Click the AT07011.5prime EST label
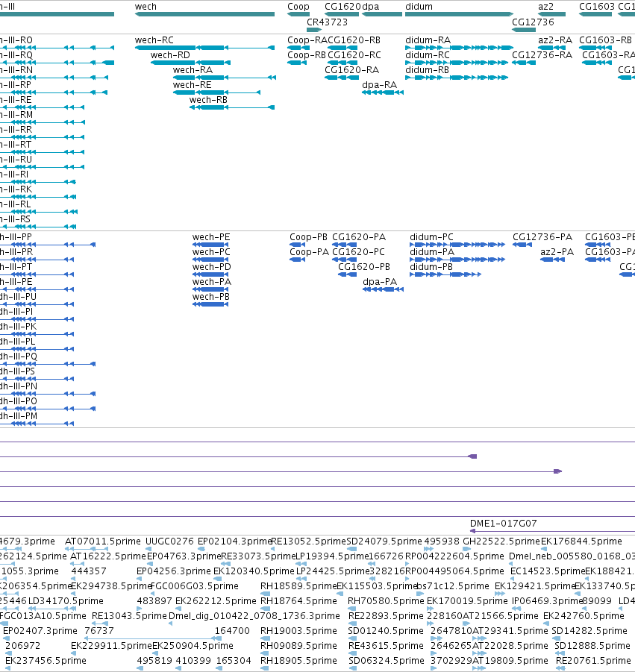 pyautogui.click(x=102, y=541)
